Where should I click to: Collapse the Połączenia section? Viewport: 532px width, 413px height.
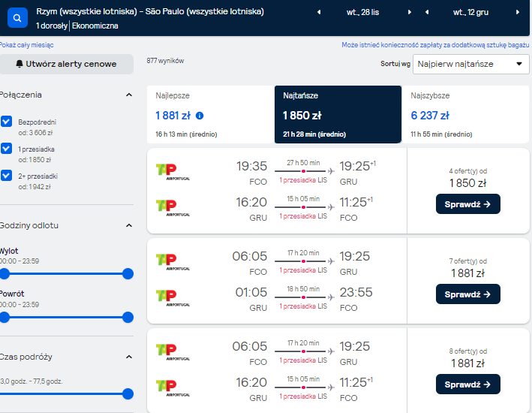click(x=129, y=95)
